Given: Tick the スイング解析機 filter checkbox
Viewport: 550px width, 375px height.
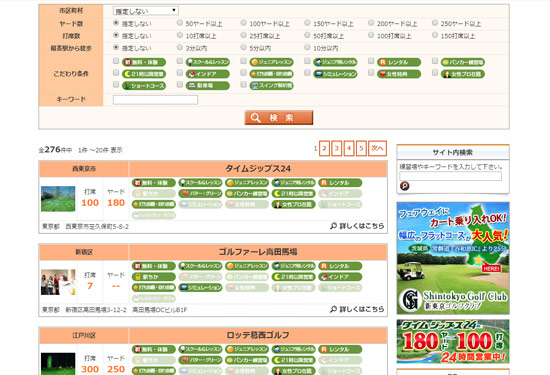Looking at the screenshot, I should pyautogui.click(x=243, y=84).
